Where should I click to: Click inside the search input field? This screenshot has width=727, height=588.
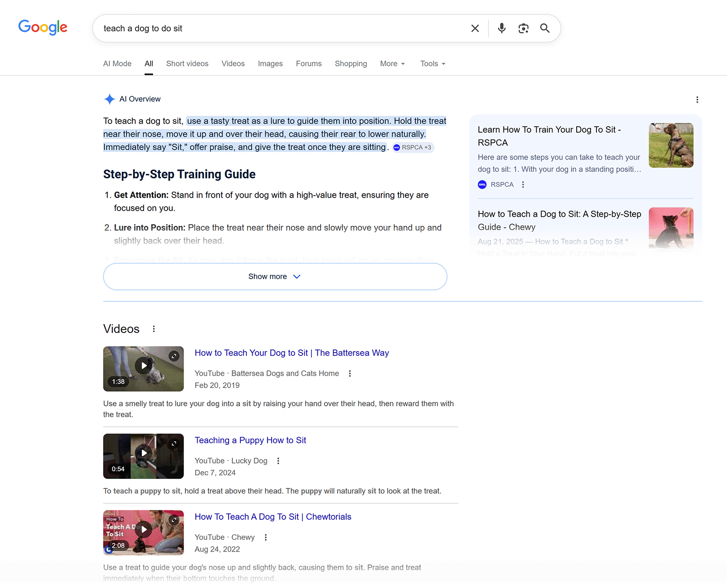coord(273,28)
